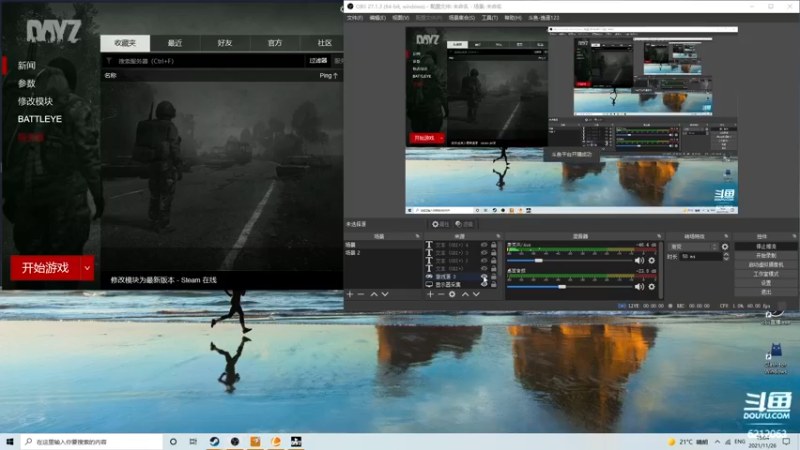Undock the 混音器 panel with its corner icon

659,236
